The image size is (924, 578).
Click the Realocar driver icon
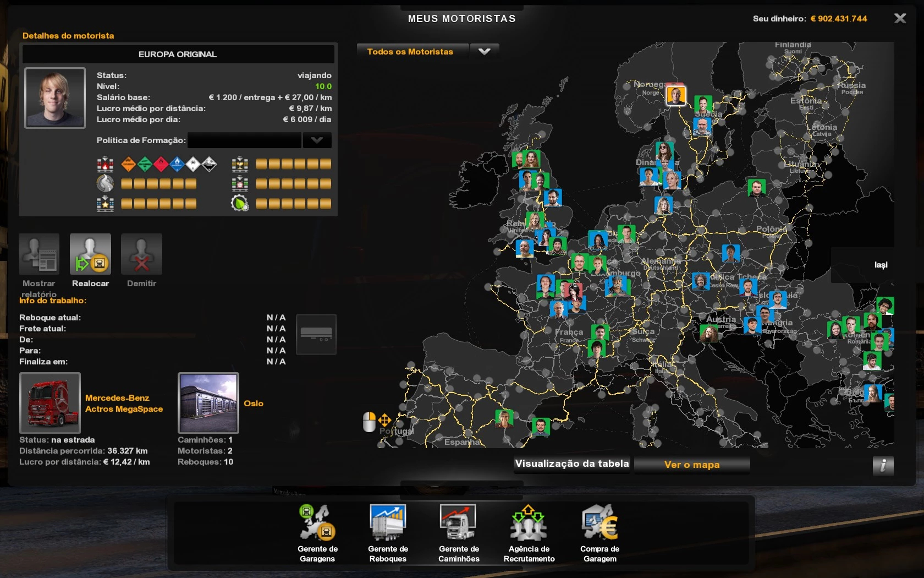click(90, 254)
